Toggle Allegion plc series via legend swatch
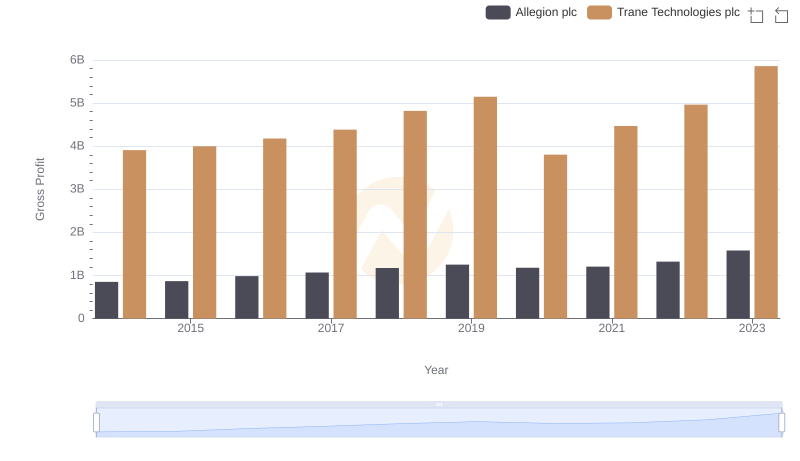Image resolution: width=800 pixels, height=461 pixels. (498, 13)
